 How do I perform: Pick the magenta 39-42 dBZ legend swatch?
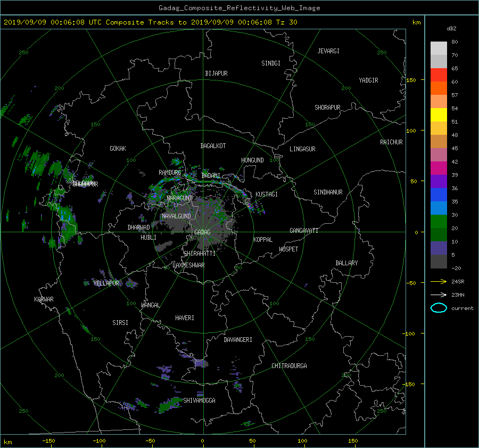tap(439, 168)
